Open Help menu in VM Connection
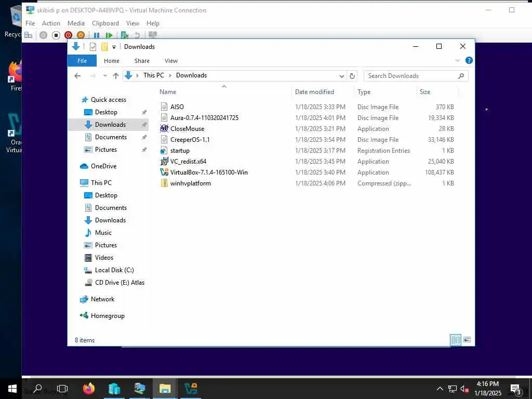This screenshot has height=399, width=532. click(153, 23)
